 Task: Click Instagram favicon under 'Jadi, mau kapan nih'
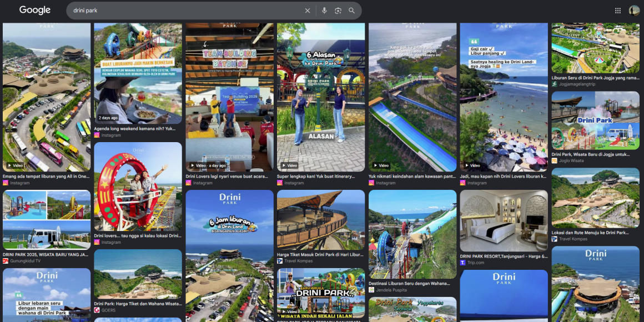pyautogui.click(x=463, y=183)
